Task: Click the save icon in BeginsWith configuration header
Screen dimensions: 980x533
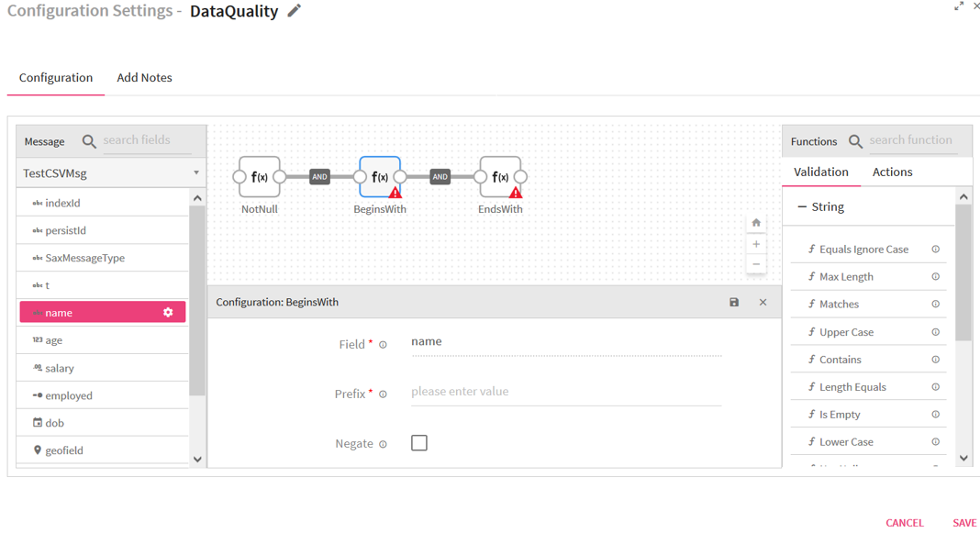Action: [x=734, y=303]
